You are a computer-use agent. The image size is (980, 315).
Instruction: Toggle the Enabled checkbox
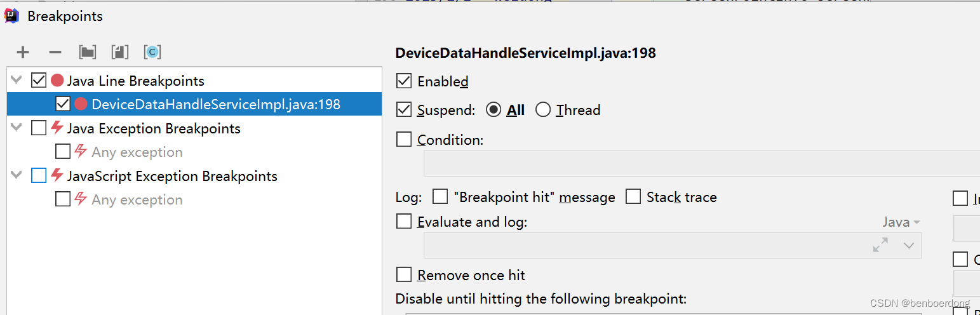tap(404, 81)
